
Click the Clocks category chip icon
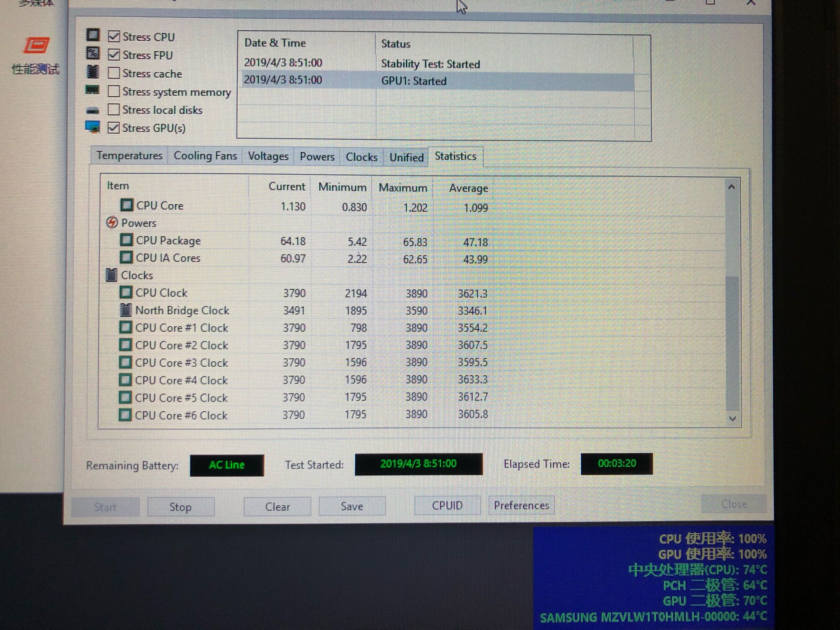tap(111, 275)
